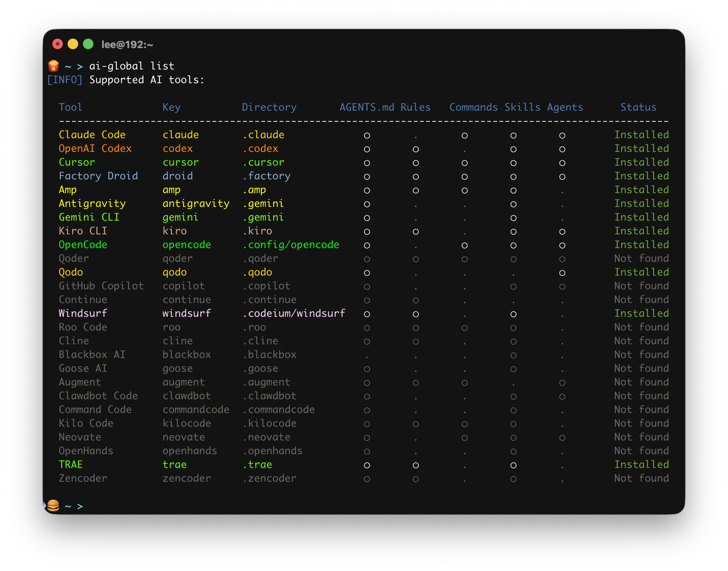Image resolution: width=728 pixels, height=571 pixels.
Task: Click the burger emoji in the bottom prompt
Action: coord(53,506)
